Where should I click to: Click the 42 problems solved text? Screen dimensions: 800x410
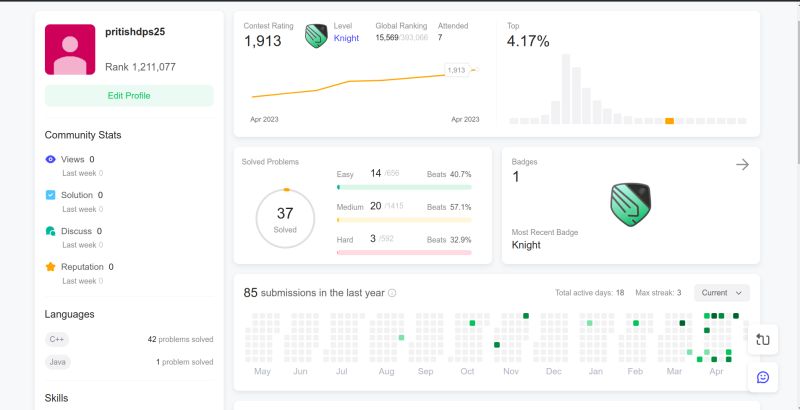(x=181, y=340)
